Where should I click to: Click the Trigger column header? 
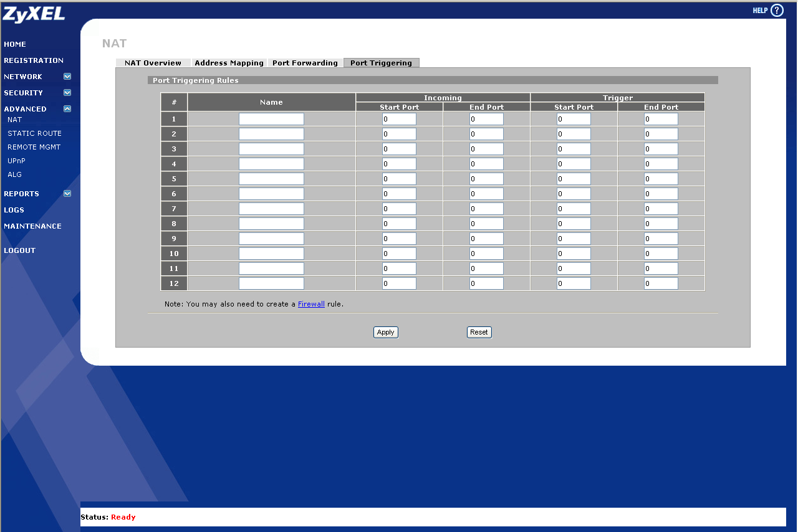(618, 98)
